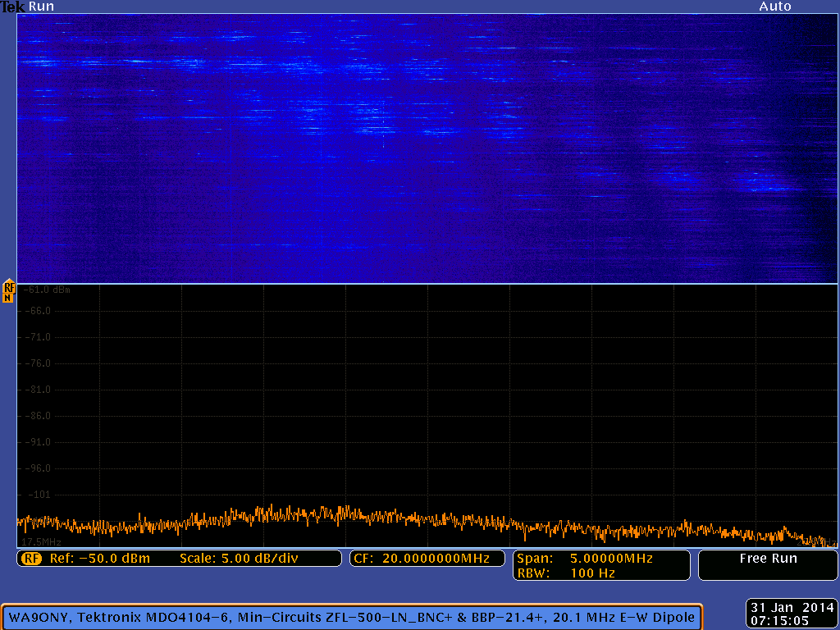Select the Auto trigger mode indicator
This screenshot has height=630, width=840.
tap(774, 7)
